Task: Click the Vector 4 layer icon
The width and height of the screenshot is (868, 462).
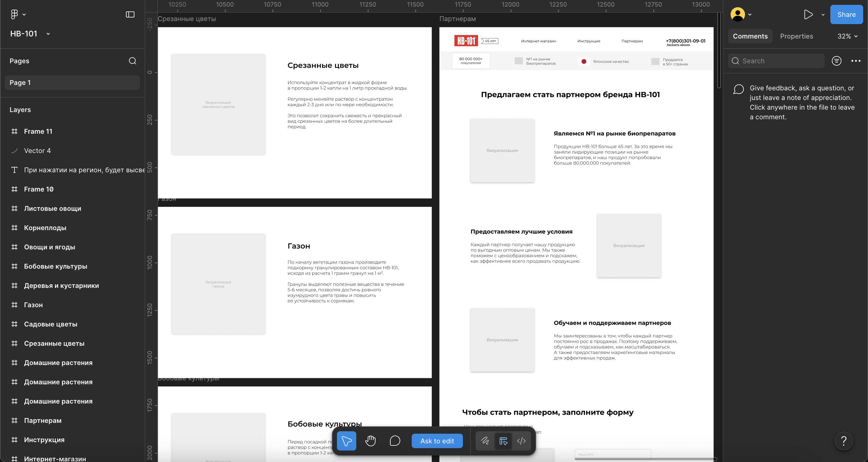Action: click(x=14, y=151)
